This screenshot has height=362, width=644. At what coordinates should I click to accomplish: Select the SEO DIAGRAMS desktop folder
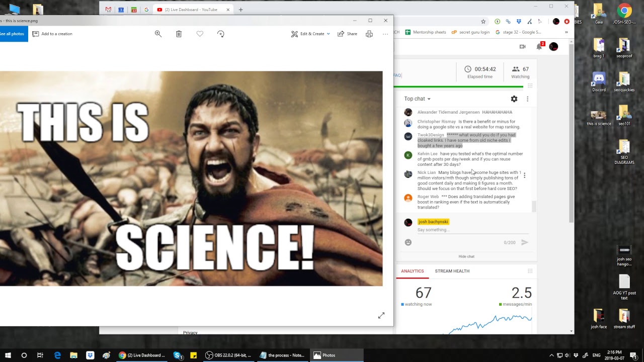(x=624, y=152)
